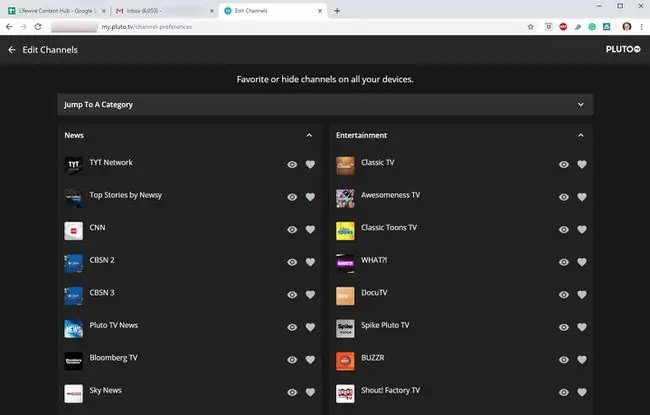The width and height of the screenshot is (650, 415).
Task: Favorite the TYT Network channel heart
Action: pyautogui.click(x=310, y=165)
